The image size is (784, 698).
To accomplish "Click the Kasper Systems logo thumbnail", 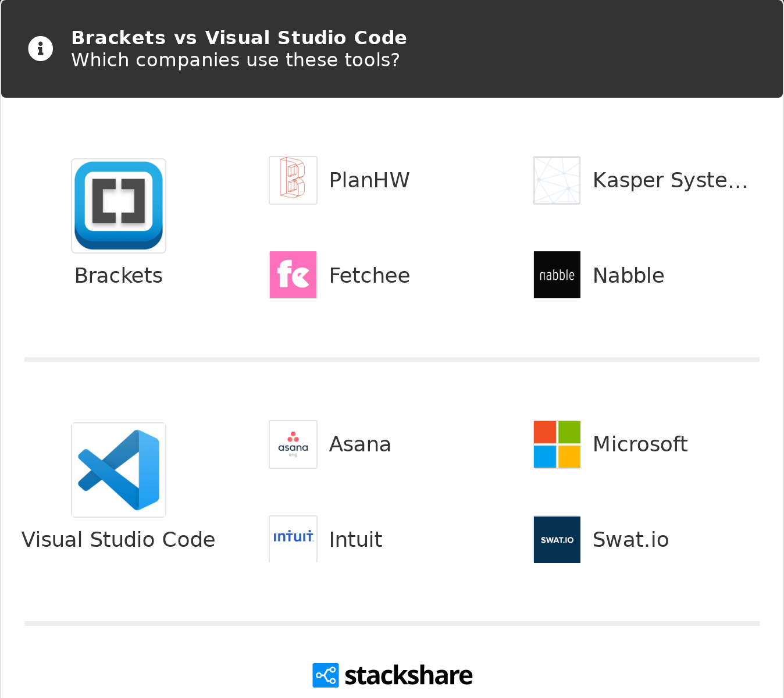I will tap(557, 180).
